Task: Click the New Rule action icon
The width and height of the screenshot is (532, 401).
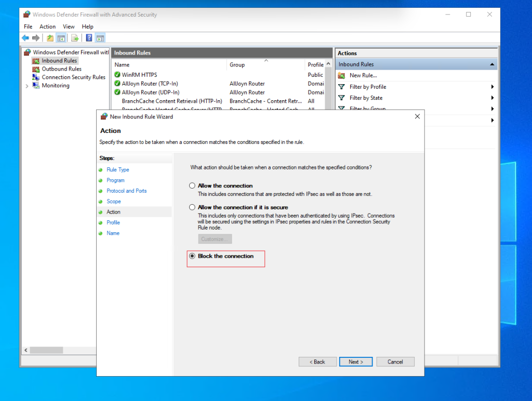Action: [342, 75]
